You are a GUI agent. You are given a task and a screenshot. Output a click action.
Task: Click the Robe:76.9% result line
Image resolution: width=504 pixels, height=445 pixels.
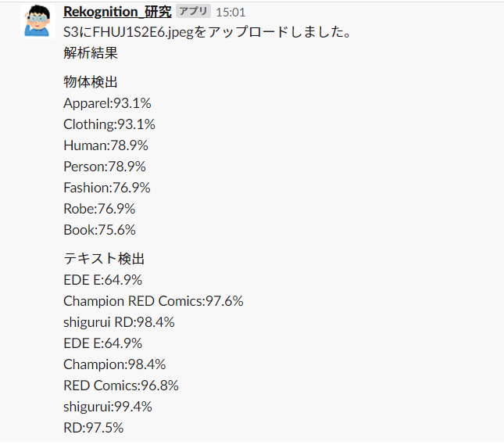pyautogui.click(x=99, y=208)
